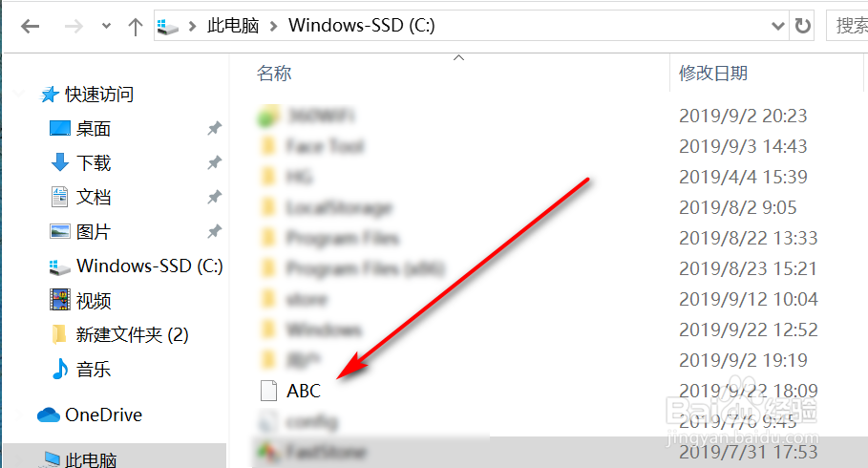868x468 pixels.
Task: Open 图片 pictures in sidebar
Action: (x=93, y=231)
